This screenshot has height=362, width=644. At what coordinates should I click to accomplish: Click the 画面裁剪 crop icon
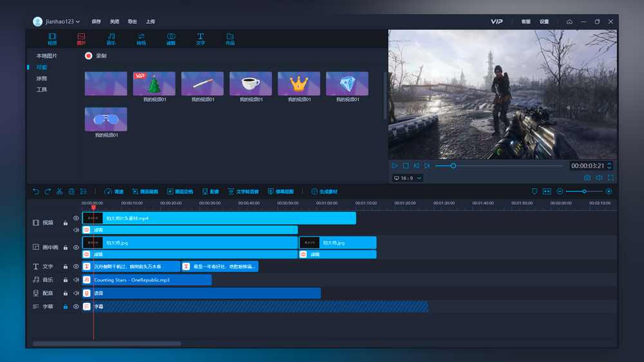coord(135,191)
